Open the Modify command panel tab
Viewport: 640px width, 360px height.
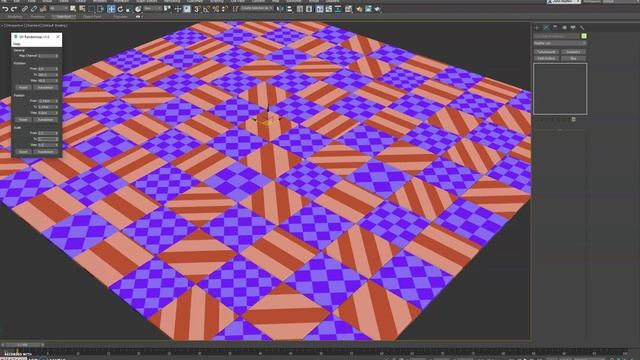[547, 27]
